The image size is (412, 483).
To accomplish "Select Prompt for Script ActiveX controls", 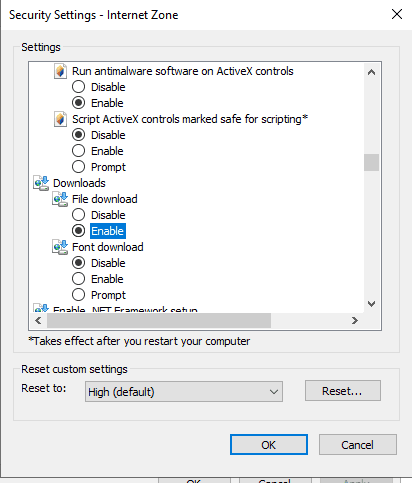I will [78, 167].
